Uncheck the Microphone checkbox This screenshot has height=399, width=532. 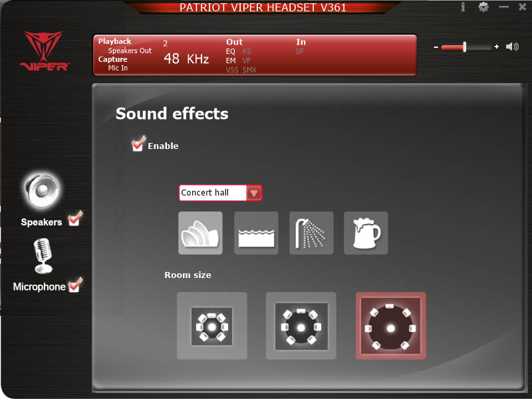pos(74,285)
